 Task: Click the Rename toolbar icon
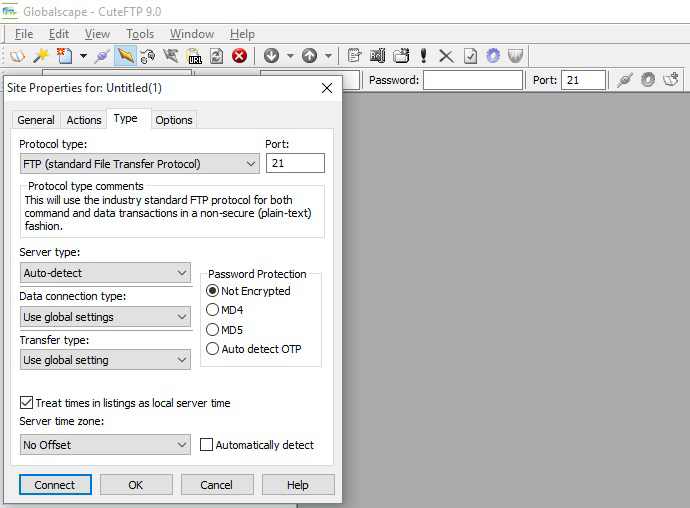tap(378, 56)
